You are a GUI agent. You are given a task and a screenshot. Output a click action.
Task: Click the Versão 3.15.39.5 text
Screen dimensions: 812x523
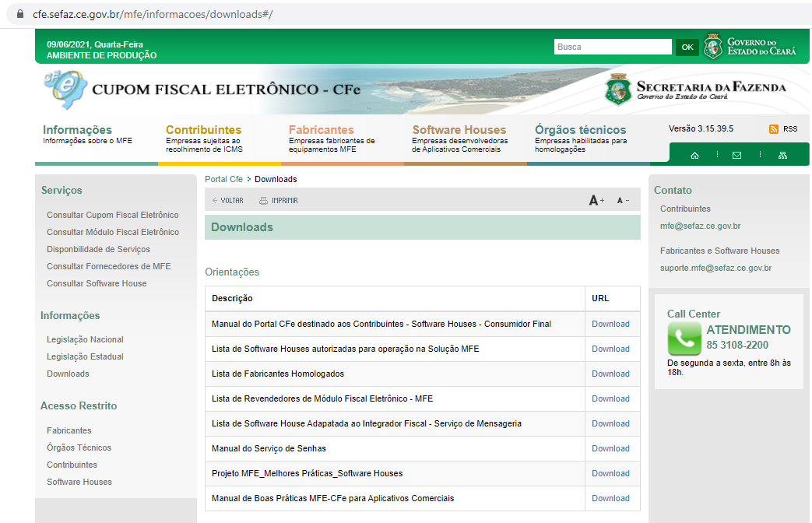(701, 129)
